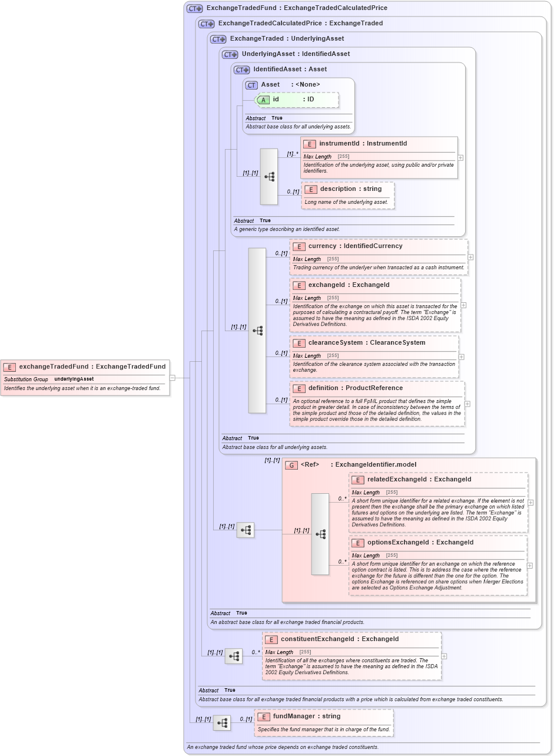554x756 pixels.
Task: Click the E icon of instrumentId element
Action: [310, 144]
